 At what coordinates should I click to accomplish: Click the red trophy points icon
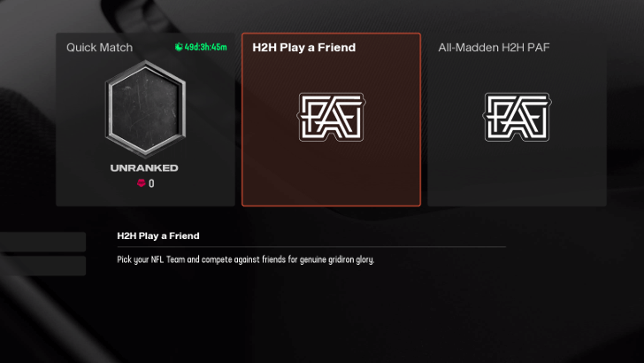pyautogui.click(x=141, y=183)
